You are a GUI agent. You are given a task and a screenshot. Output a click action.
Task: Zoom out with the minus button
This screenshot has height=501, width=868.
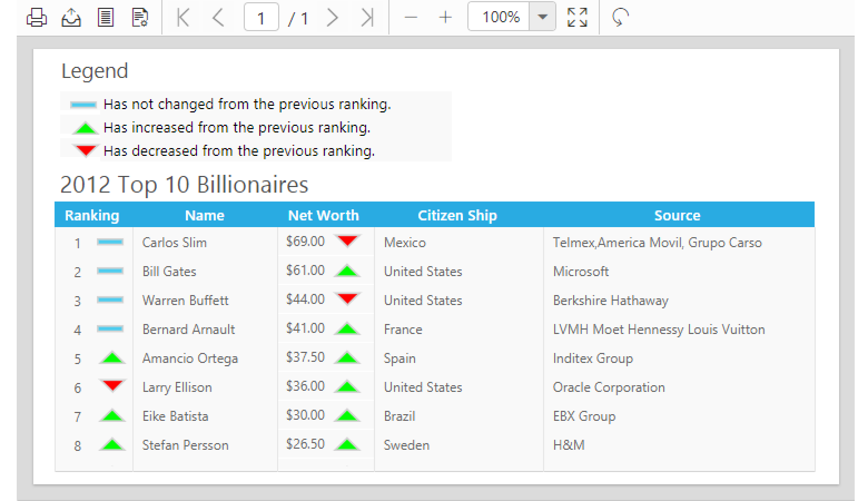(411, 18)
